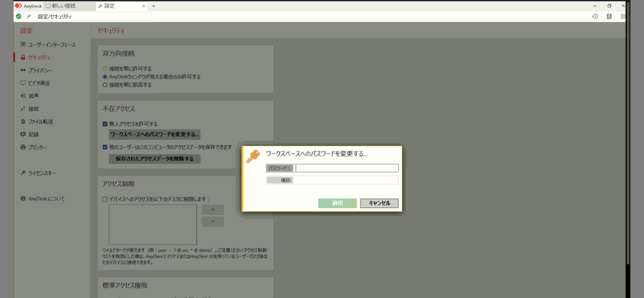
Task: Click the AnyDesk logo icon
Action: tap(18, 6)
